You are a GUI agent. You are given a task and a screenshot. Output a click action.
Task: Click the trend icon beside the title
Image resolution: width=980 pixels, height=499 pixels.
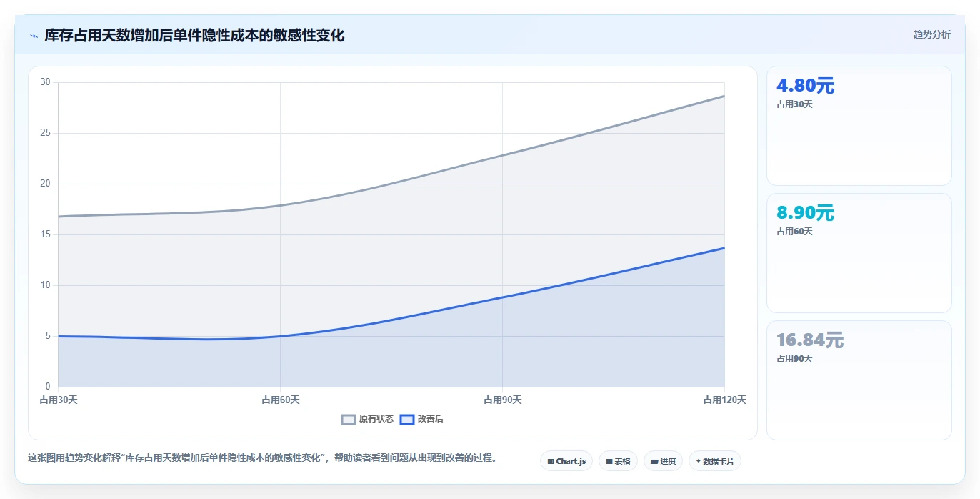coord(34,36)
